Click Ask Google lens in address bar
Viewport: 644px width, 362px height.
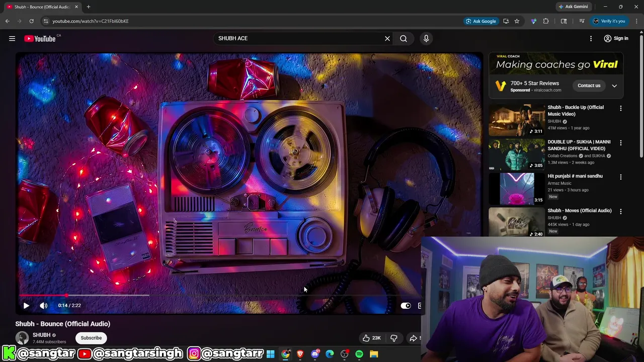[x=481, y=21]
